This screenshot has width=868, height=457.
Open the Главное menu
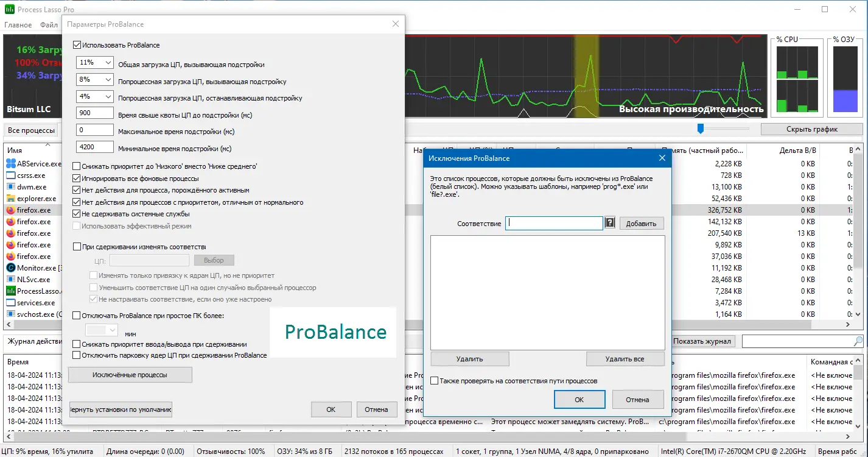[18, 25]
